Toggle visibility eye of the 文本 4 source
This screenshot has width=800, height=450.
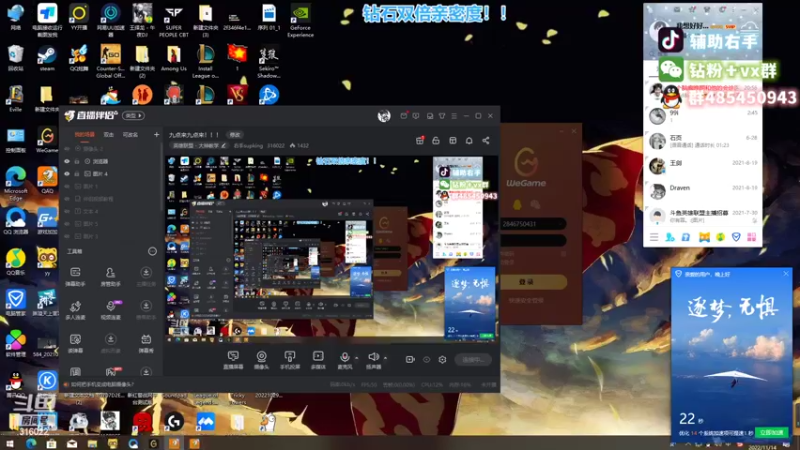pyautogui.click(x=67, y=211)
